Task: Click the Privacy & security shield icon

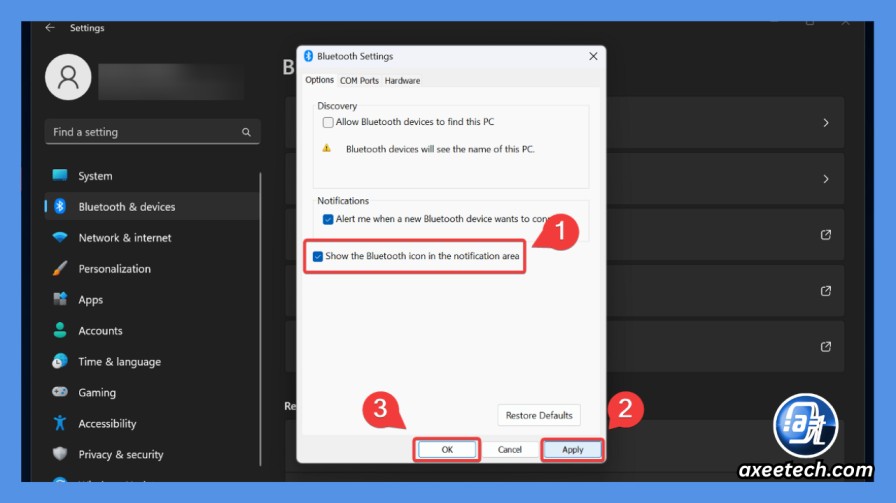Action: (60, 453)
